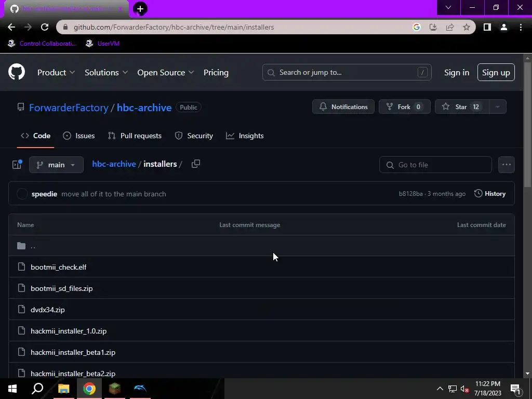Expand the Solutions menu
Viewport: 532px width, 399px height.
pyautogui.click(x=106, y=72)
